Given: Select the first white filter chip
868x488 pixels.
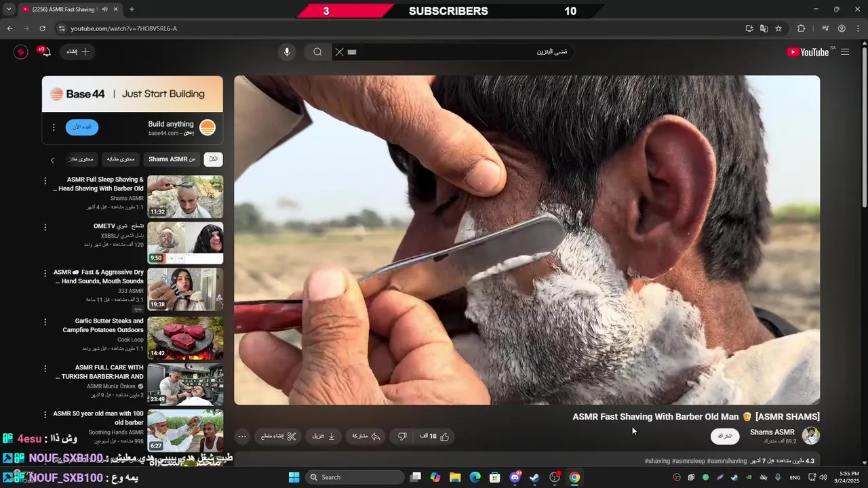Looking at the screenshot, I should pyautogui.click(x=214, y=159).
